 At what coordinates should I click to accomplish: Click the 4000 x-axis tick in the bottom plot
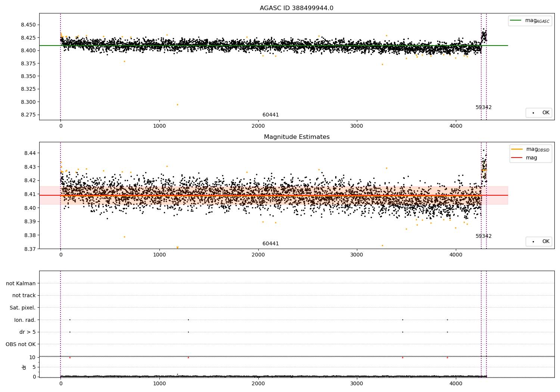pyautogui.click(x=456, y=383)
